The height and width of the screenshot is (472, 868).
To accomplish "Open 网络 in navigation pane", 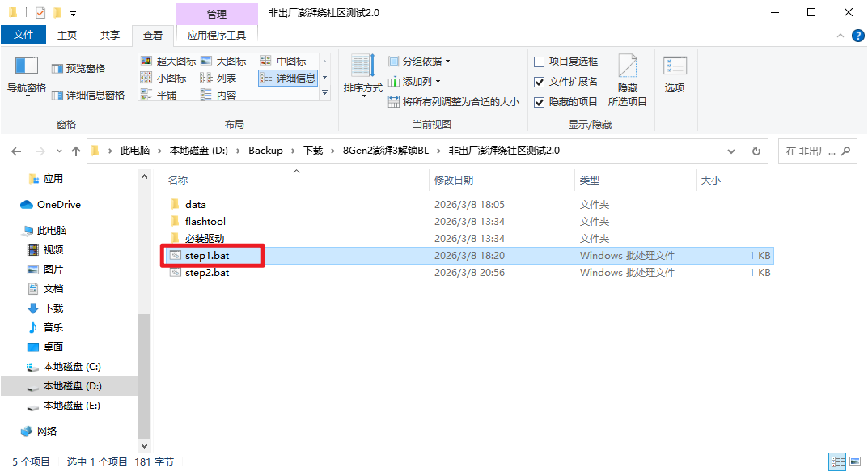I will [39, 431].
